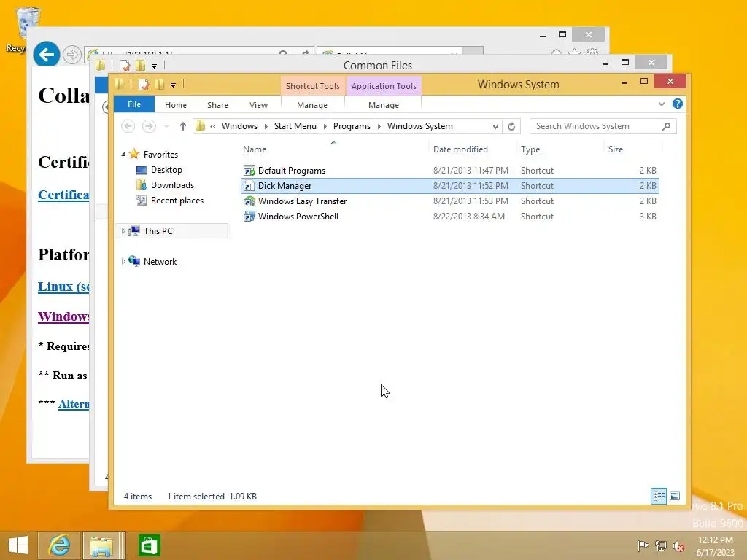Switch to large icons view layout

tap(675, 496)
